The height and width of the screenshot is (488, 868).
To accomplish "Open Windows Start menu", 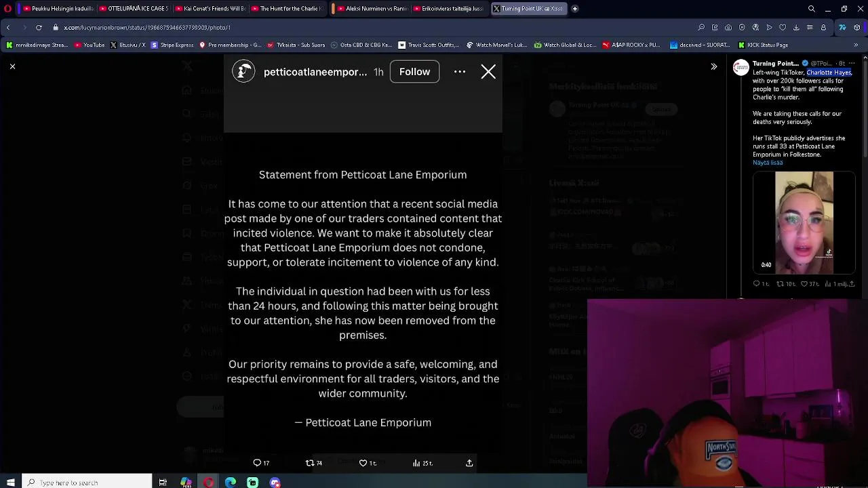I will pyautogui.click(x=10, y=483).
